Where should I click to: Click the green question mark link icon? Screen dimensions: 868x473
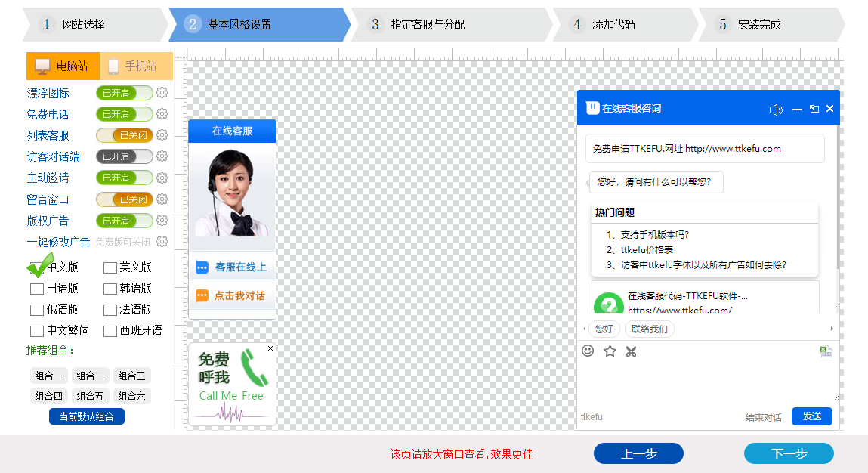point(608,302)
